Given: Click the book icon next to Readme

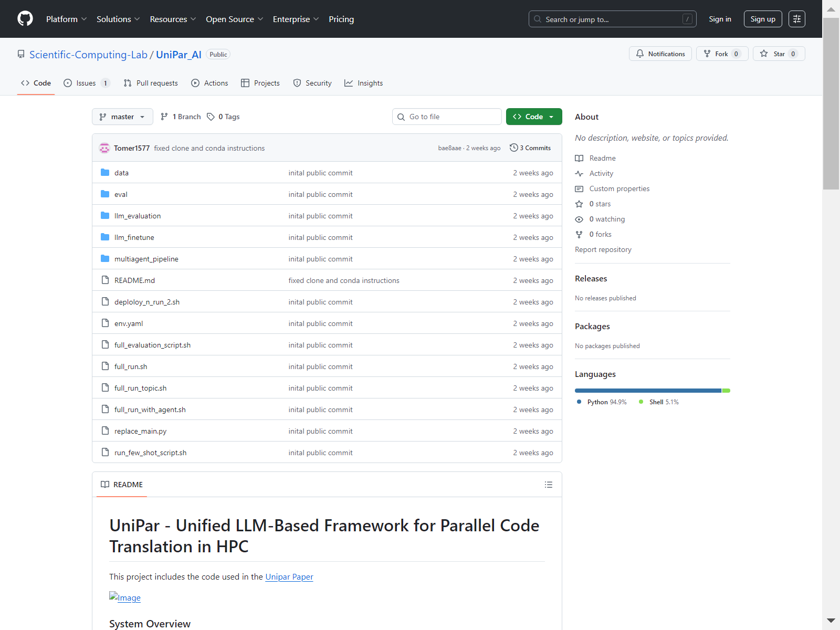Looking at the screenshot, I should 579,158.
